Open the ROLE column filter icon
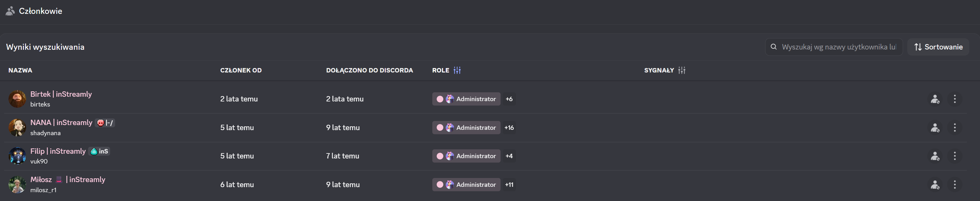 tap(457, 71)
